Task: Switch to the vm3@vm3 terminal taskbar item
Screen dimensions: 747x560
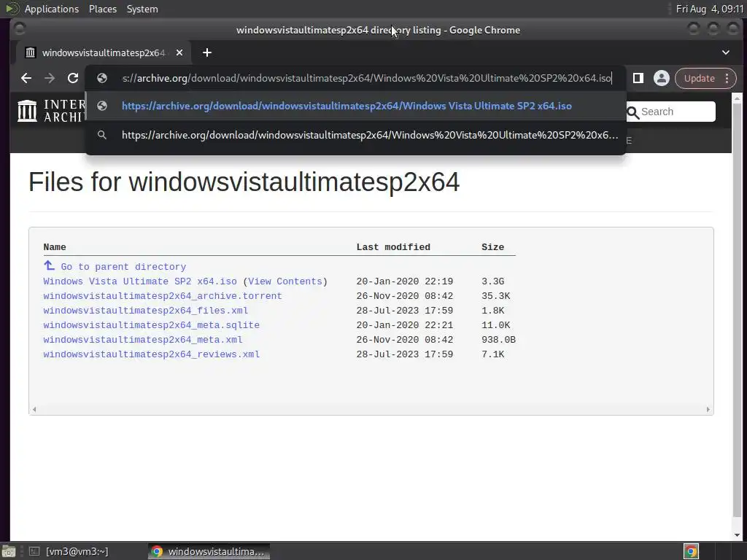Action: click(68, 551)
